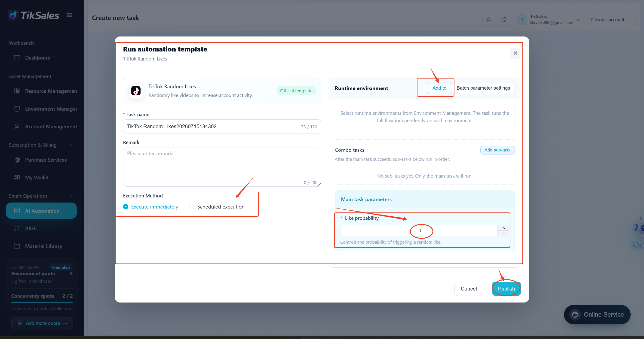Collapse sidebar with hamburger menu icon
644x339 pixels.
pyautogui.click(x=69, y=15)
